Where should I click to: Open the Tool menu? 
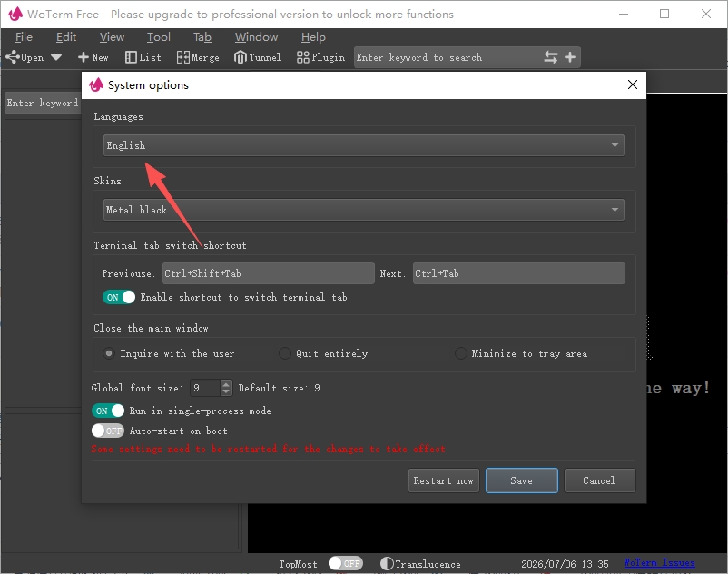(158, 37)
